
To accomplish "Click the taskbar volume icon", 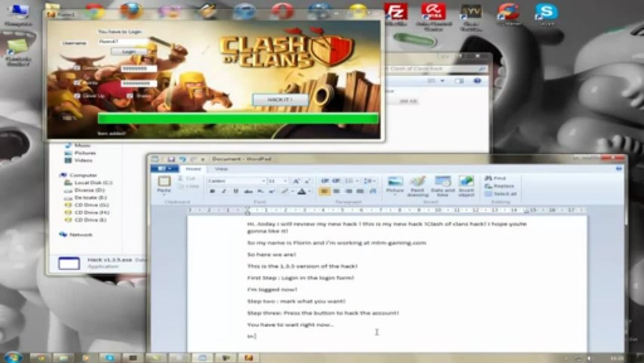I will pos(589,357).
